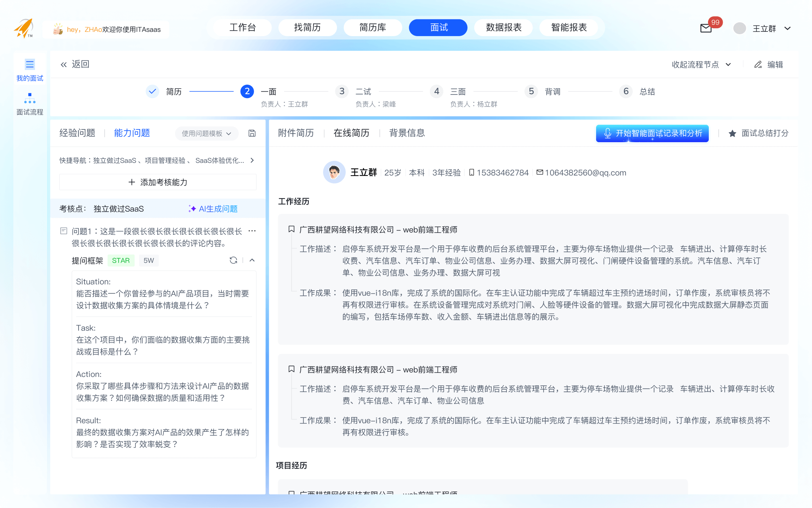Open question 1 more options menu
812x508 pixels.
pyautogui.click(x=252, y=231)
